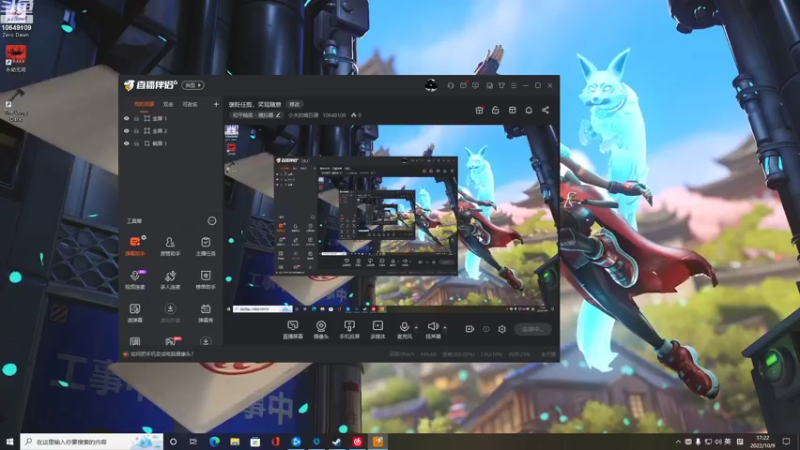Open the Windows Start menu

point(10,441)
